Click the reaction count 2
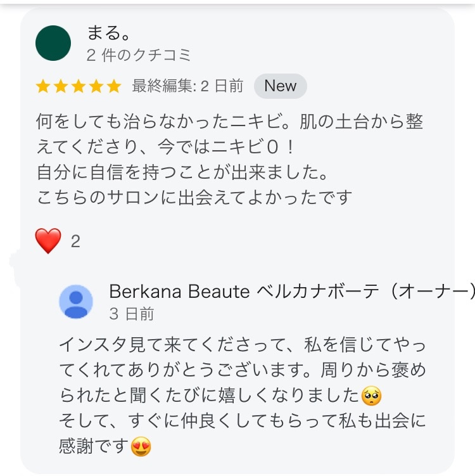 [x=75, y=241]
